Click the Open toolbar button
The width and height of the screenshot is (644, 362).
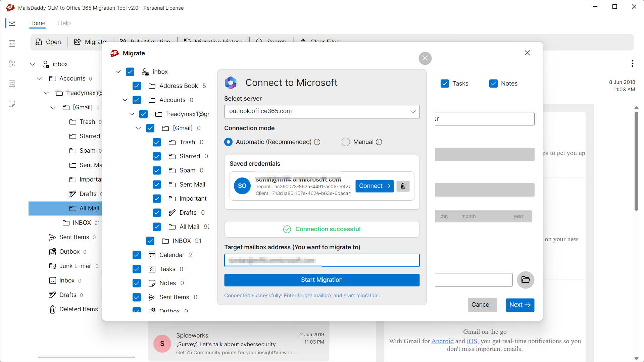[x=48, y=42]
